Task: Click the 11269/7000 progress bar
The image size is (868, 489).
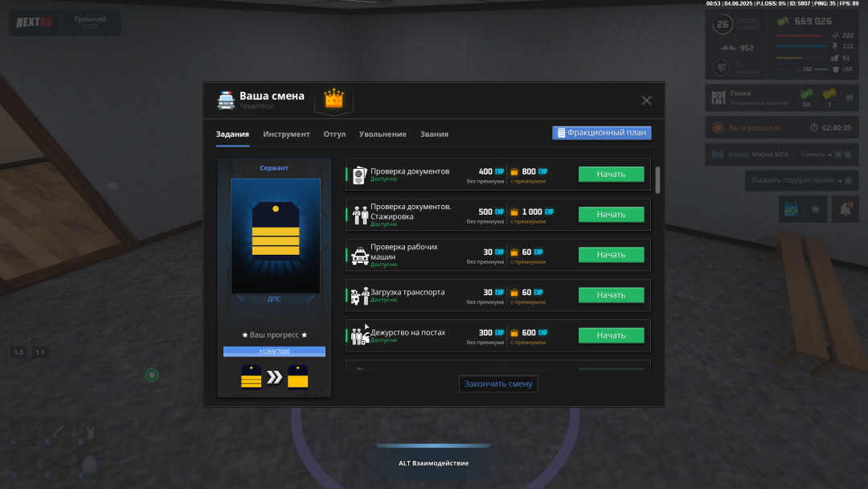Action: click(x=274, y=351)
